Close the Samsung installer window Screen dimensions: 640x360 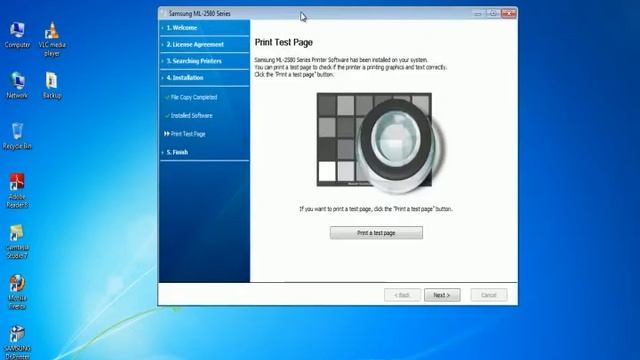pyautogui.click(x=509, y=13)
